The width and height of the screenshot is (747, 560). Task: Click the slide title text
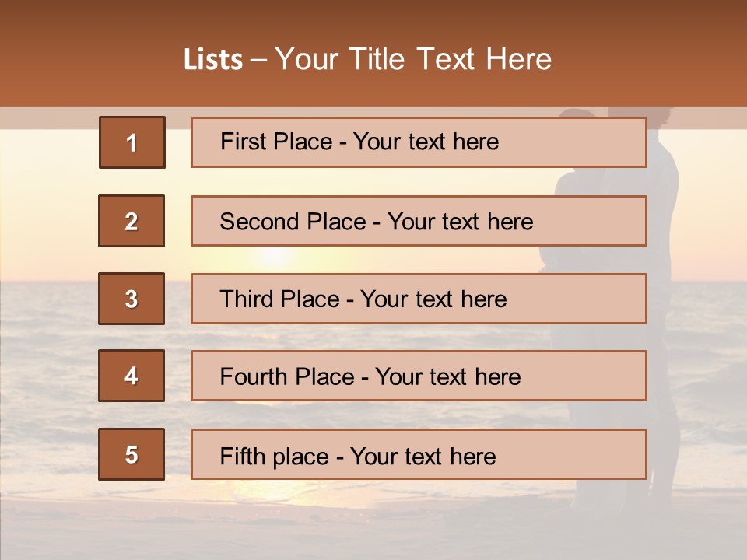367,59
